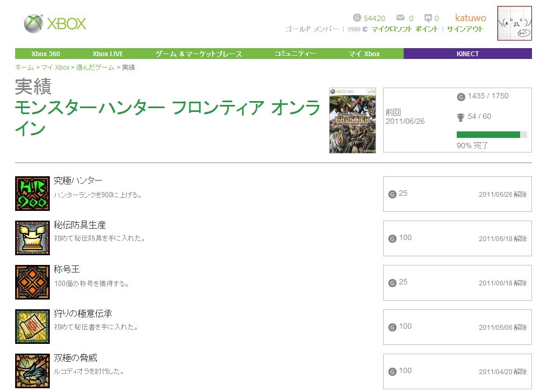Click the ルコディオラを討伐した。 description
The image size is (539, 392).
89,371
